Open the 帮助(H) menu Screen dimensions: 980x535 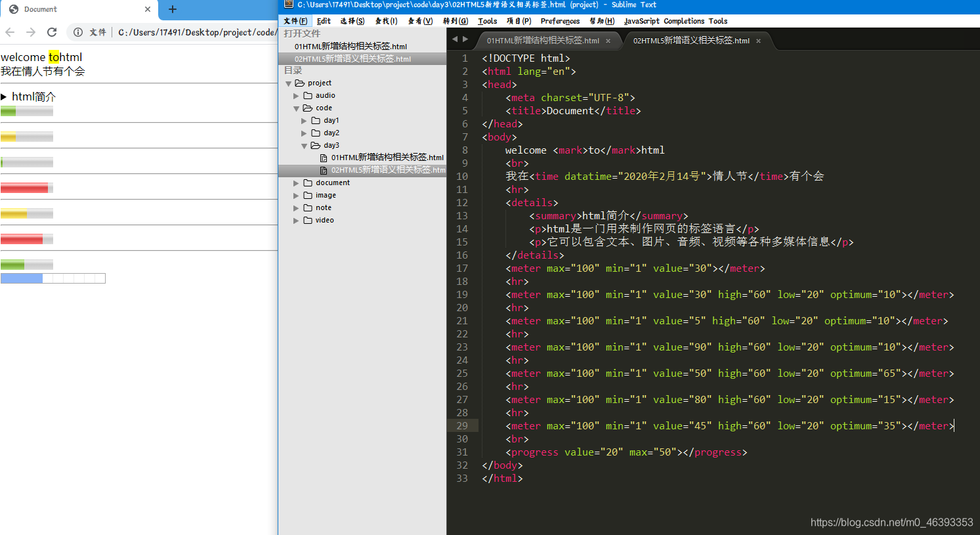coord(602,21)
